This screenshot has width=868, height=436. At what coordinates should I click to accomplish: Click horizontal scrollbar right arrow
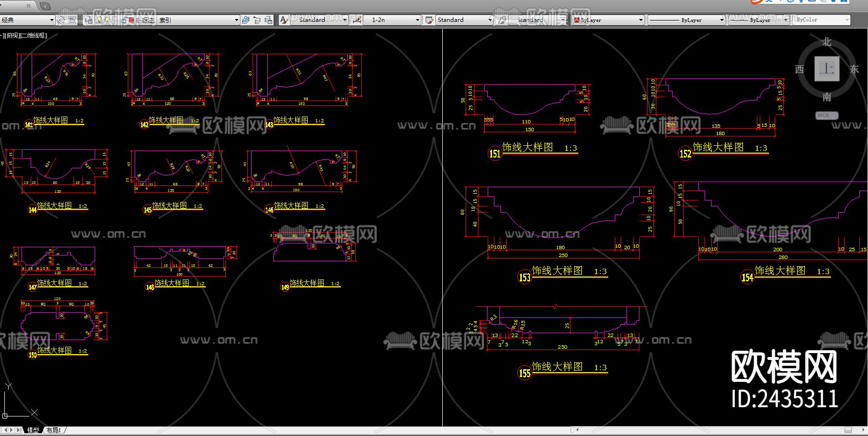[x=863, y=430]
